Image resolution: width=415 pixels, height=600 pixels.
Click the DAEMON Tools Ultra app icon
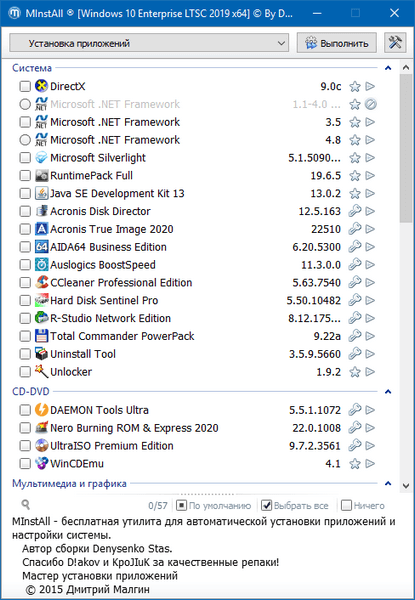coord(41,410)
